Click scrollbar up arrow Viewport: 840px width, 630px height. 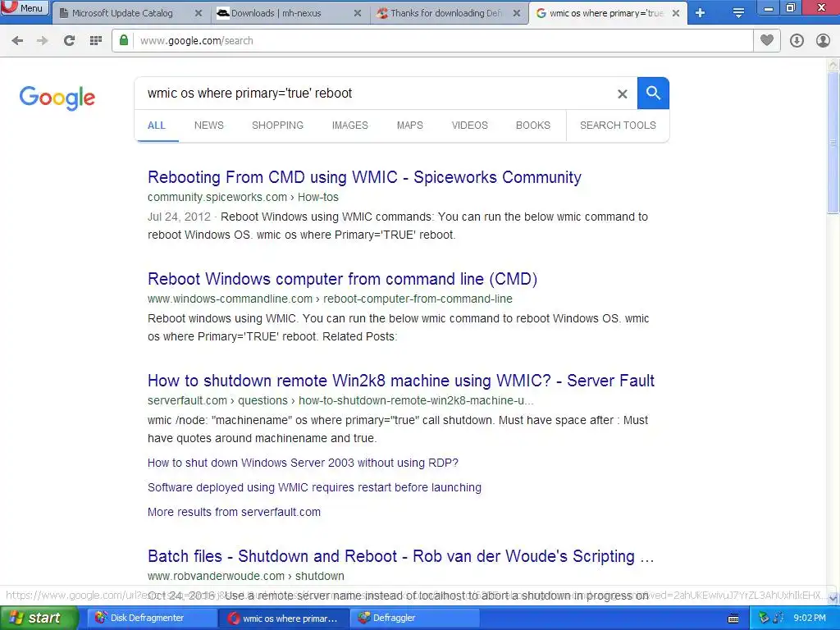(833, 65)
